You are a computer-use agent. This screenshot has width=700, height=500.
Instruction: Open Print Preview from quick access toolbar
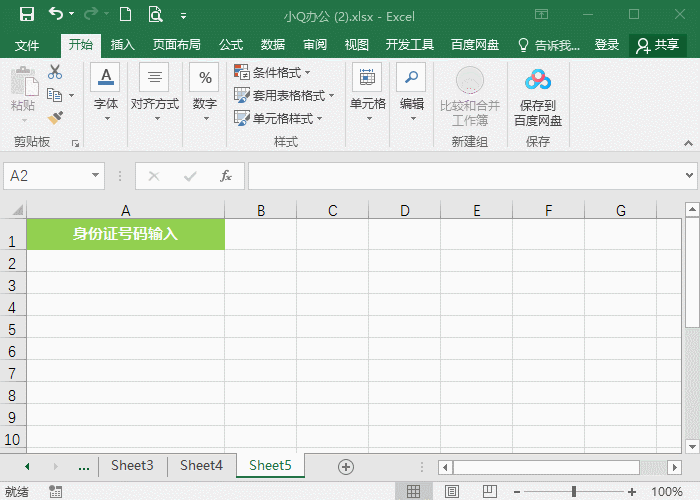click(155, 15)
